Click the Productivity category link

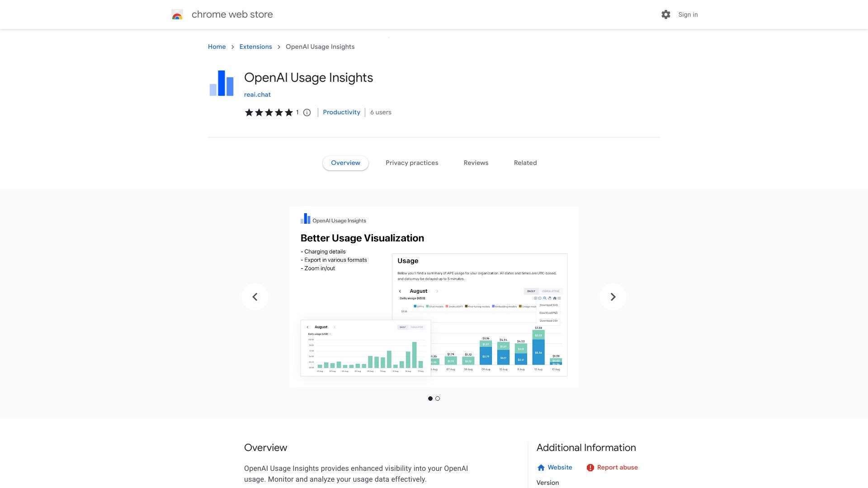(x=341, y=112)
